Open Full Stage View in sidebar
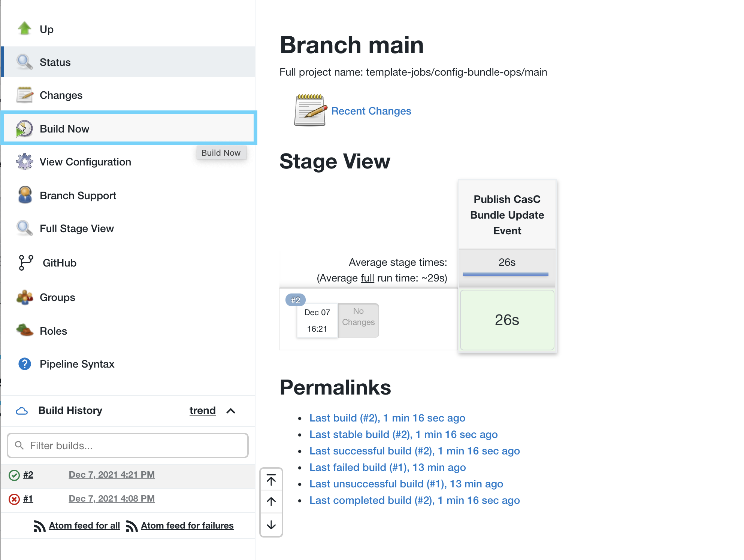The height and width of the screenshot is (560, 744). (76, 229)
